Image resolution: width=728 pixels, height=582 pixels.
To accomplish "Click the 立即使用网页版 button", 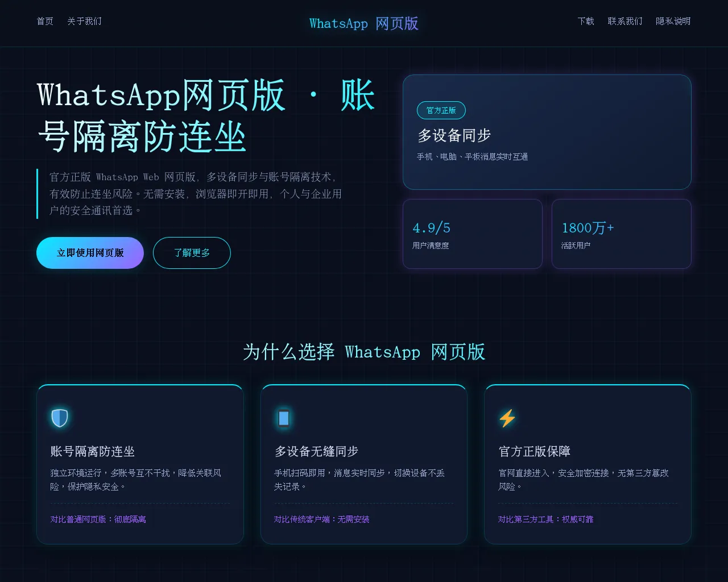I will (x=90, y=253).
